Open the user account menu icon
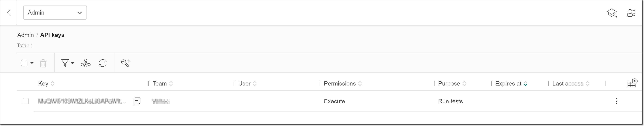The image size is (644, 126). [631, 13]
